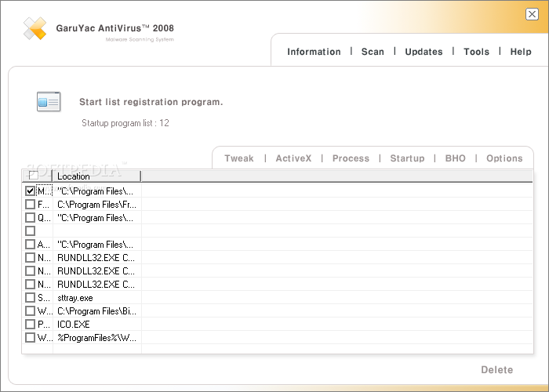Select the C:\Program Files\Fr... location cell
The image size is (549, 392).
[97, 204]
